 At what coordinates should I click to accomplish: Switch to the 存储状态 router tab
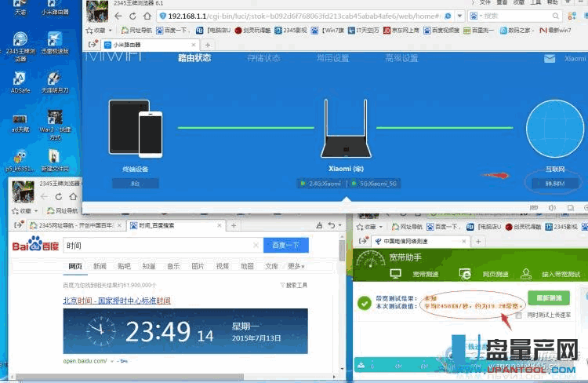point(264,58)
